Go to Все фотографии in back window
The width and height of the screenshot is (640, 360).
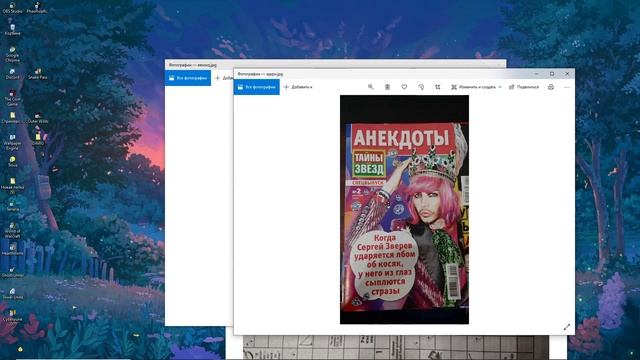(188, 78)
